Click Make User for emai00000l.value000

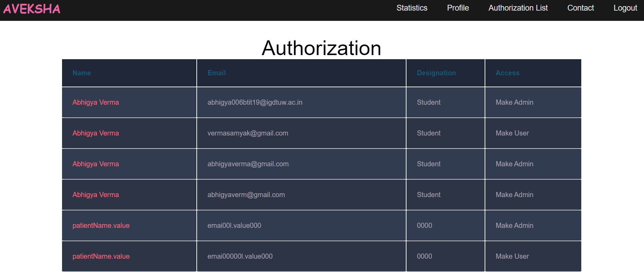point(512,256)
